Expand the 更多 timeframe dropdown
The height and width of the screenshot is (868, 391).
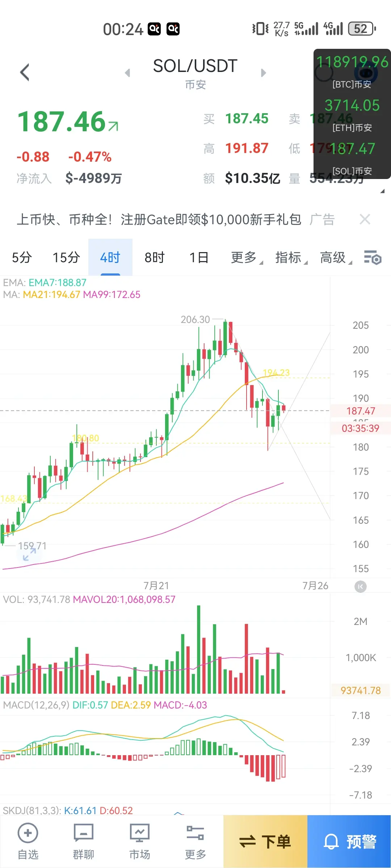247,258
